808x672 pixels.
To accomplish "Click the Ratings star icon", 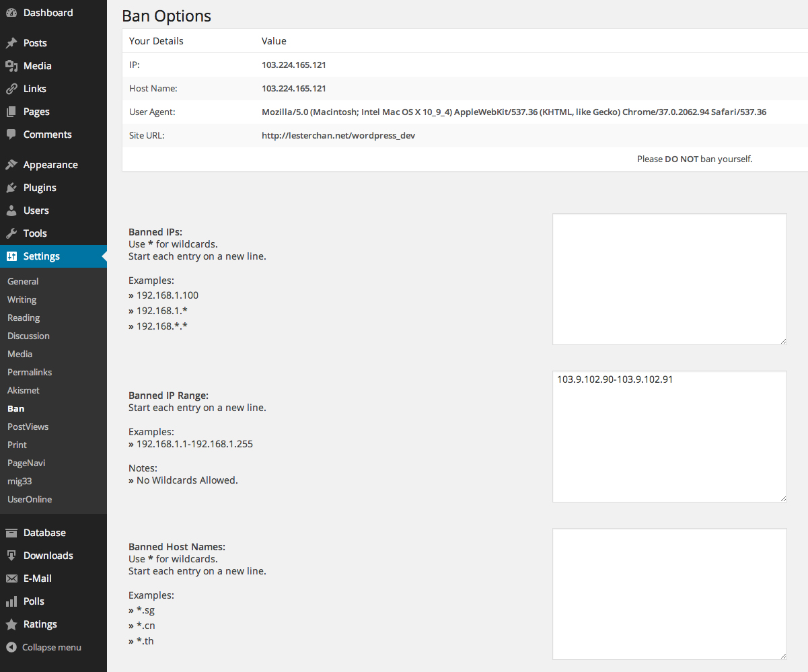I will [x=11, y=624].
